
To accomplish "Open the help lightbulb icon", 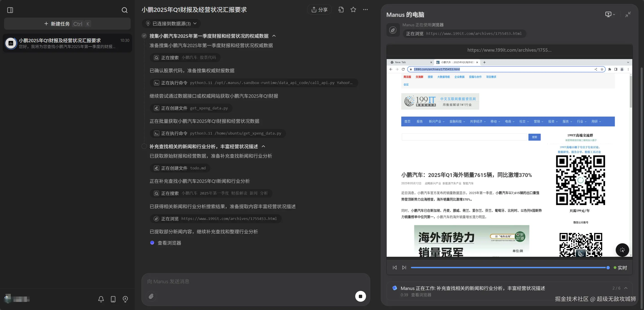I will click(x=125, y=299).
